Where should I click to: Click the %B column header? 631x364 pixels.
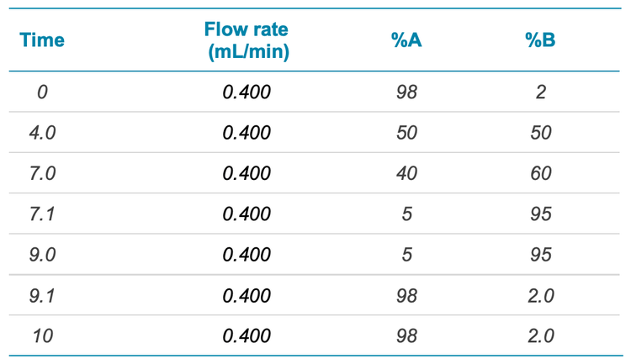tap(541, 40)
